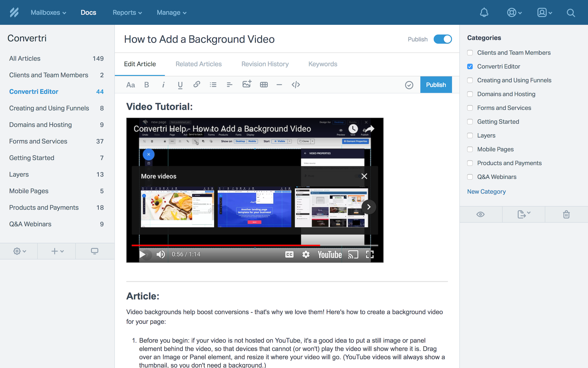
Task: Open the text style Aa tool
Action: 130,85
